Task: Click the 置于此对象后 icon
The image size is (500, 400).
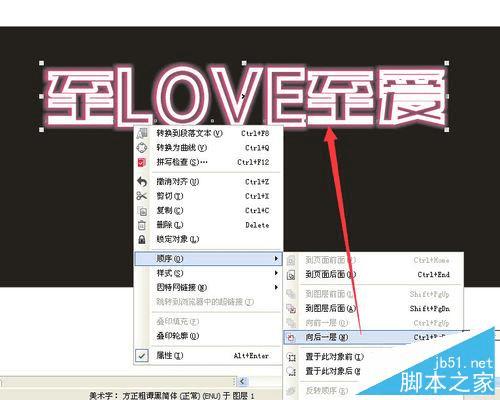Action: [291, 371]
